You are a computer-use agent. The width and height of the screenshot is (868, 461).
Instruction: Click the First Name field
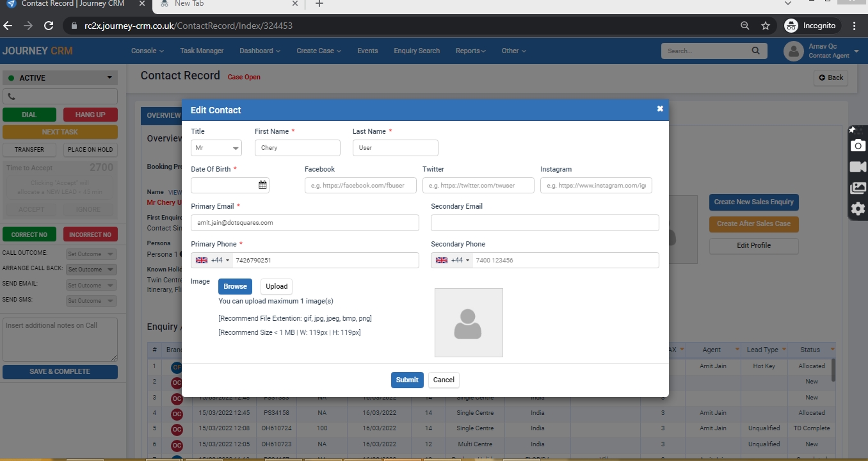(x=298, y=148)
